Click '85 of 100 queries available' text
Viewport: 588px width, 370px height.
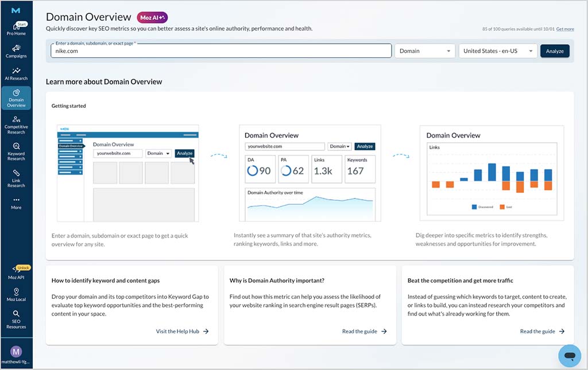click(x=518, y=29)
